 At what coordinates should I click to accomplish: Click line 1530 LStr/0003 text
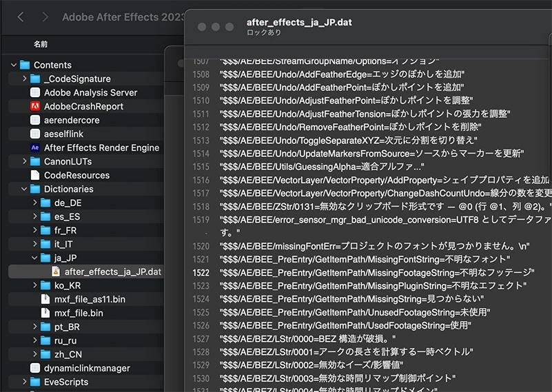click(337, 378)
